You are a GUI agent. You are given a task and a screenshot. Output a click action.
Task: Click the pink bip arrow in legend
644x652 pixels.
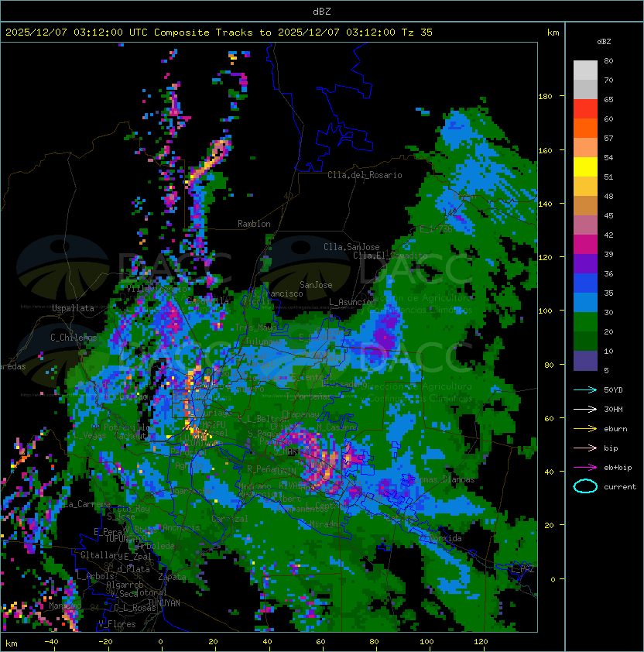tap(585, 448)
